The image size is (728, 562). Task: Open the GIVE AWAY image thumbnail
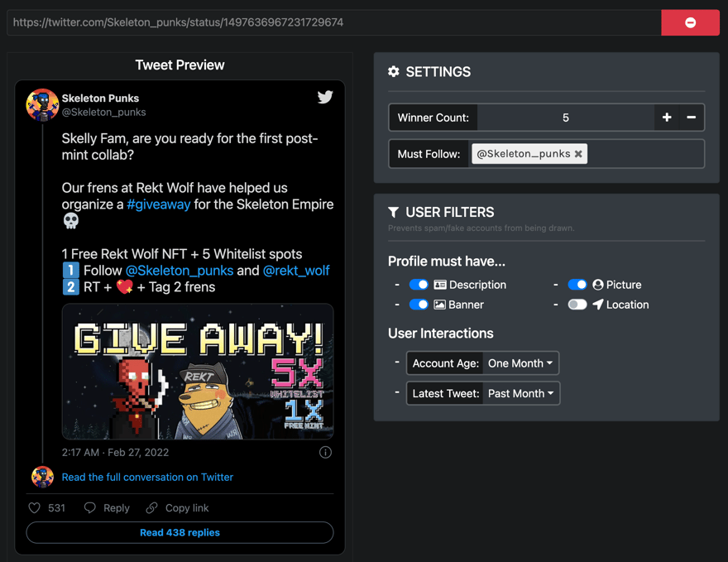[198, 372]
